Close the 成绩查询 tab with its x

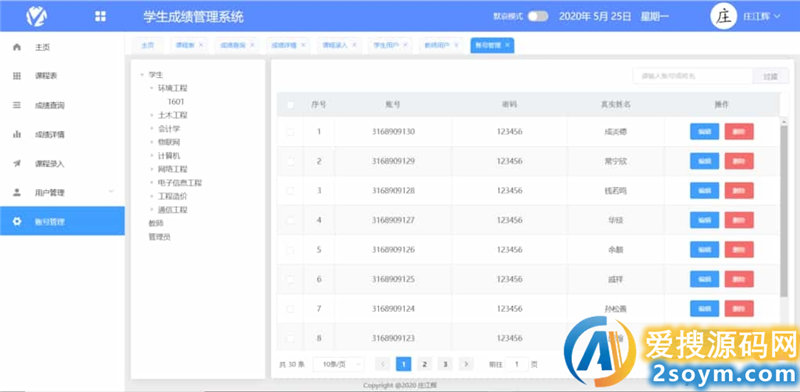[252, 45]
